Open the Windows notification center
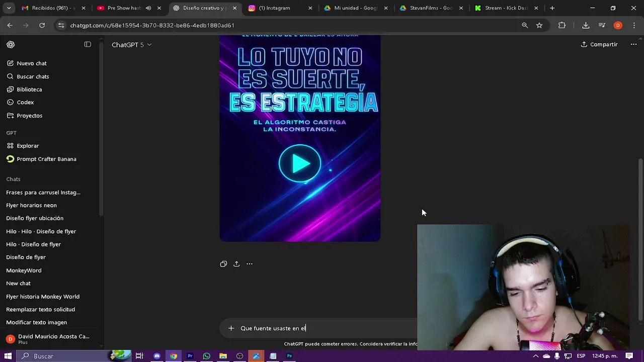This screenshot has height=362, width=644. coord(629,356)
